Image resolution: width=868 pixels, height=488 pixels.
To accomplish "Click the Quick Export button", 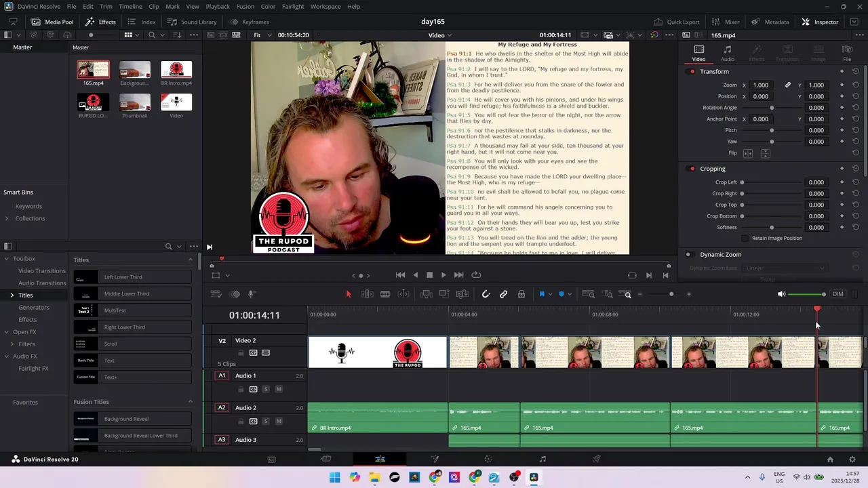I will [x=676, y=22].
